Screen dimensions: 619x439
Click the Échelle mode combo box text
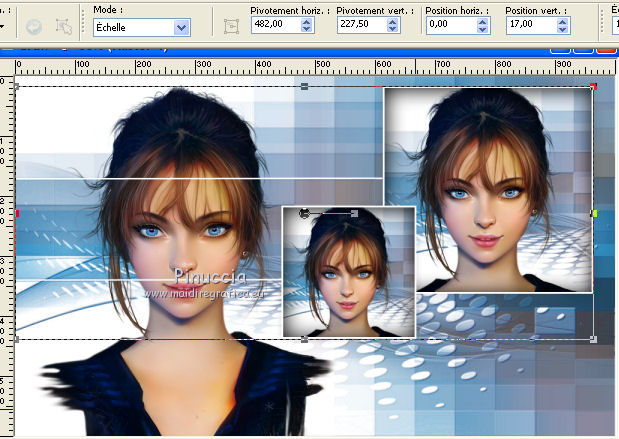click(134, 28)
